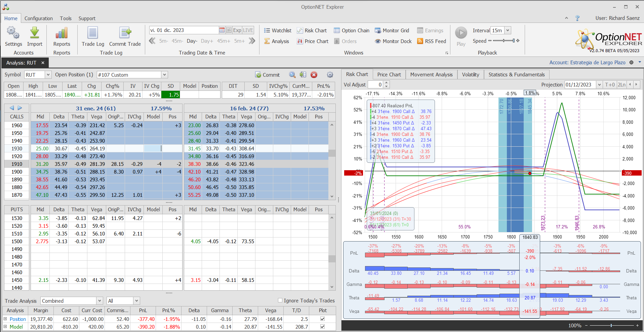Open analysis settings gear icon
Viewport: 644px width, 332px height.
[330, 75]
